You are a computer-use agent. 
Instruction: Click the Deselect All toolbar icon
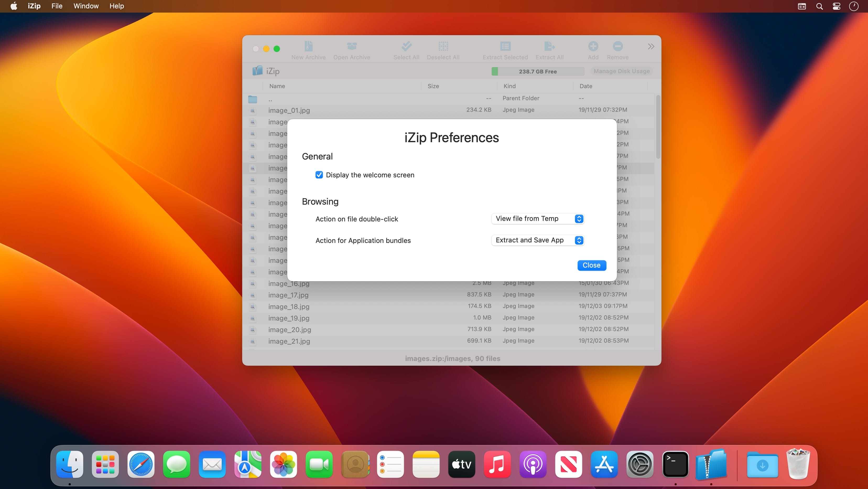[443, 46]
